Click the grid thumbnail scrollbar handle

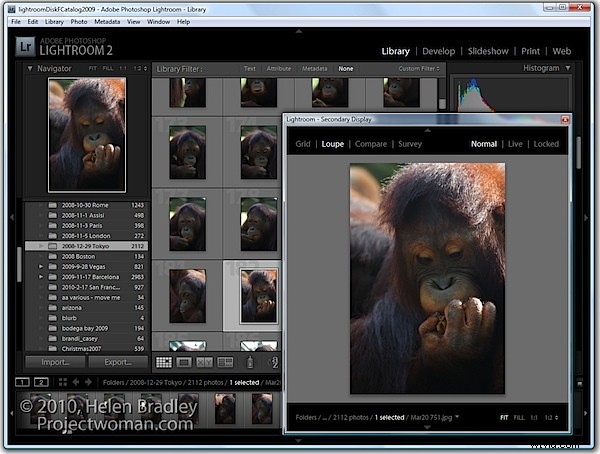pos(442,103)
